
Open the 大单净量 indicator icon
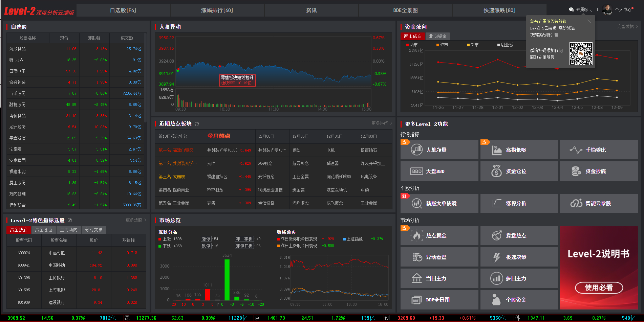coord(416,149)
